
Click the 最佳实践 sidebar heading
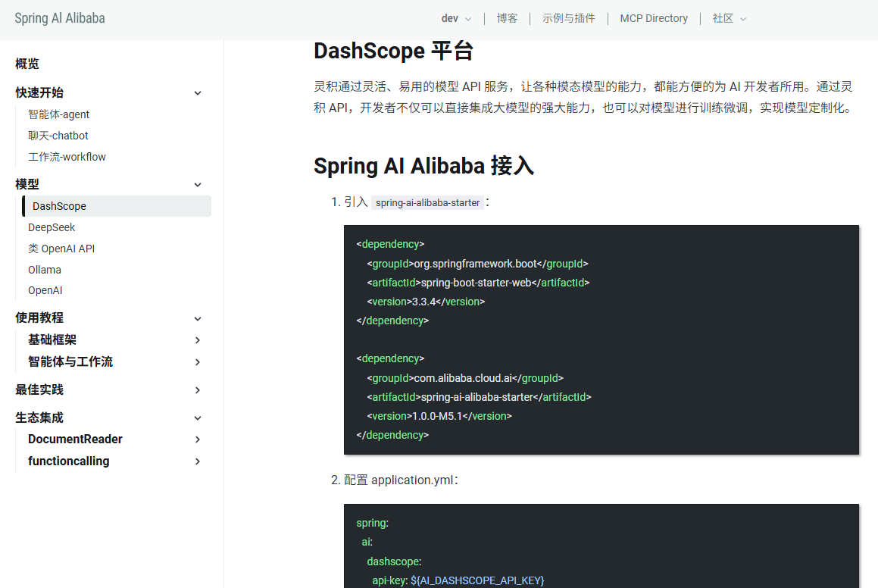[x=39, y=389]
